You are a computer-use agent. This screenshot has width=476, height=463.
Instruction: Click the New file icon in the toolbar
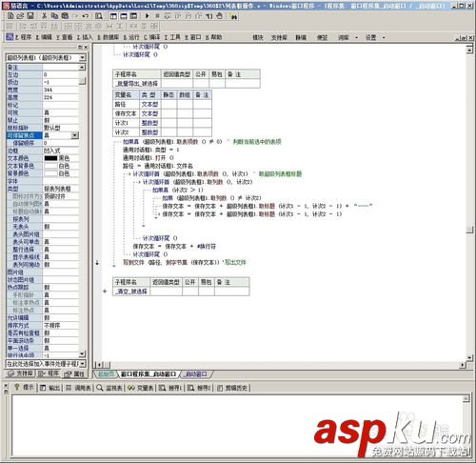pyautogui.click(x=10, y=15)
